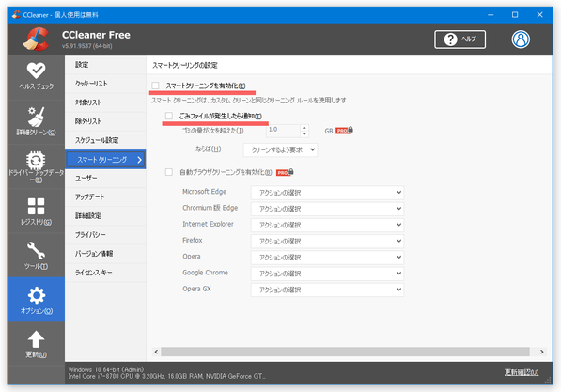Select the Advanced settings menu item
Viewport: 561px width, 392px height.
[x=105, y=216]
